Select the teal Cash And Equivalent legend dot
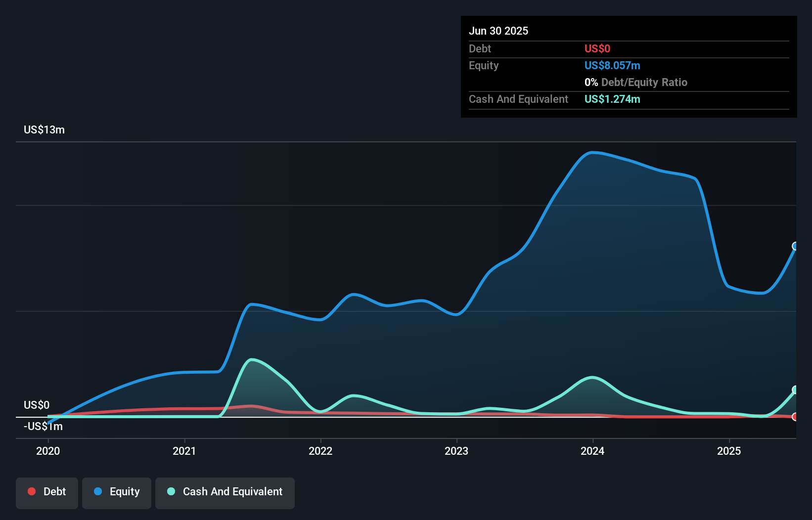The height and width of the screenshot is (520, 812). click(x=171, y=491)
